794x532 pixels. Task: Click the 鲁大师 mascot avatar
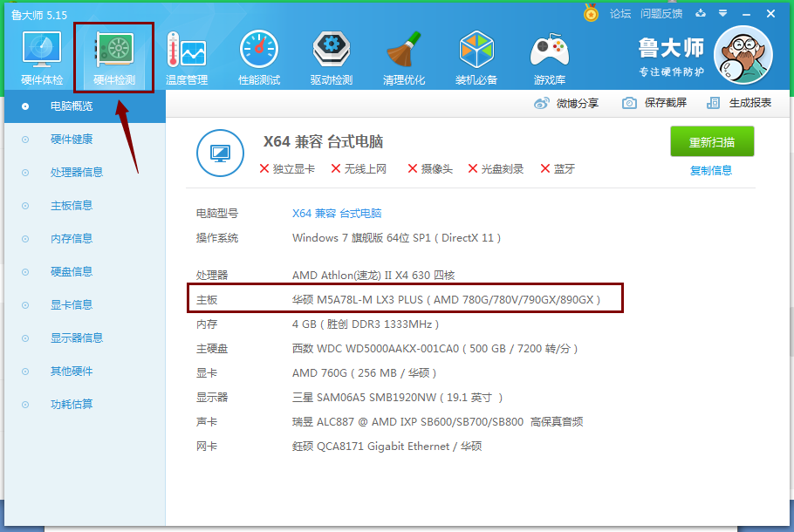(x=743, y=55)
